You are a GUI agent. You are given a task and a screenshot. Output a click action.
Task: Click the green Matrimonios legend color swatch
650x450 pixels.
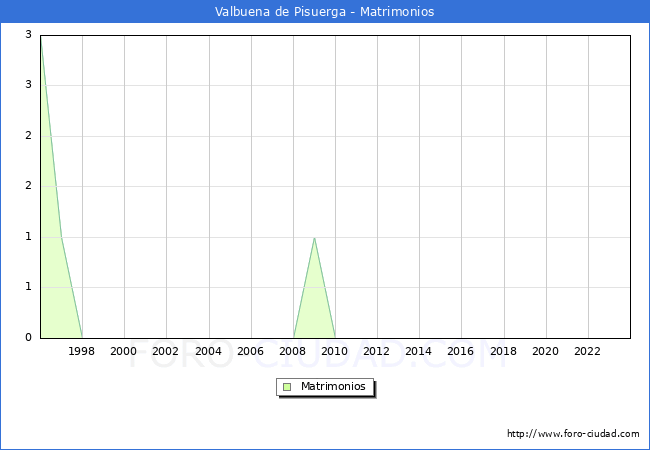[x=287, y=386]
